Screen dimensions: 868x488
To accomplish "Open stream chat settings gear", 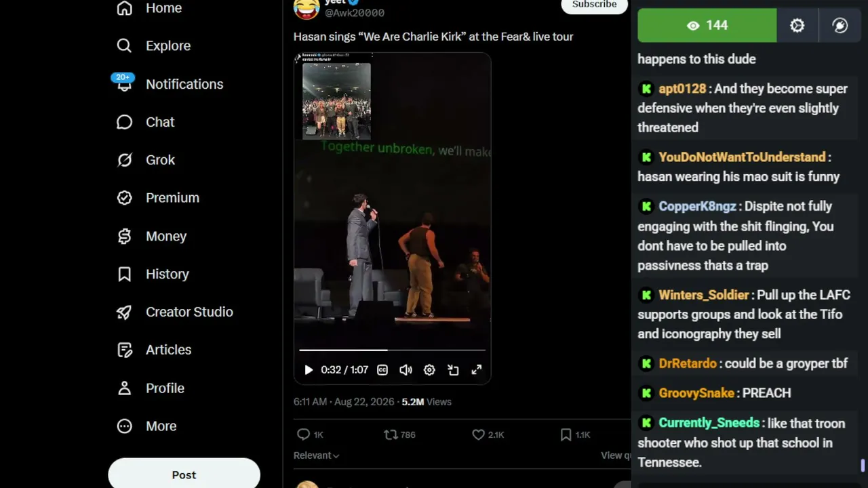I will point(797,26).
